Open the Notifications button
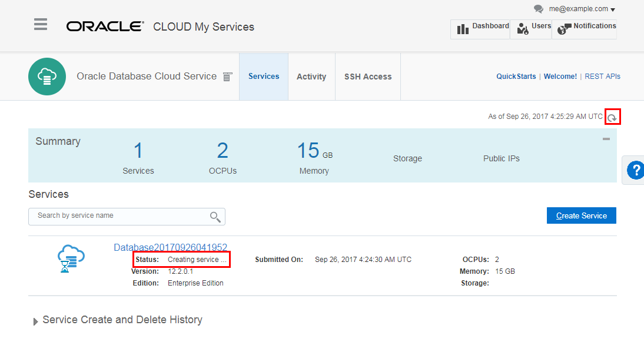The image size is (644, 345). pyautogui.click(x=584, y=28)
